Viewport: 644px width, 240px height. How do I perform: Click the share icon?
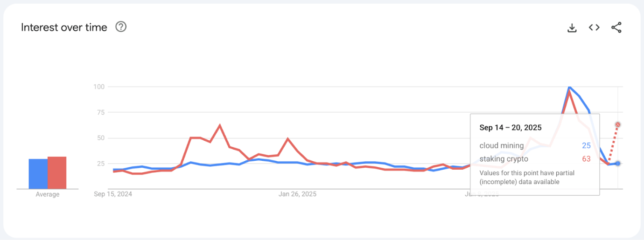pyautogui.click(x=616, y=27)
